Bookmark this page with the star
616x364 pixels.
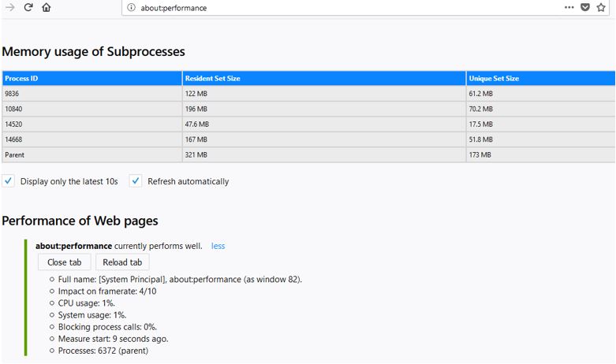(601, 8)
